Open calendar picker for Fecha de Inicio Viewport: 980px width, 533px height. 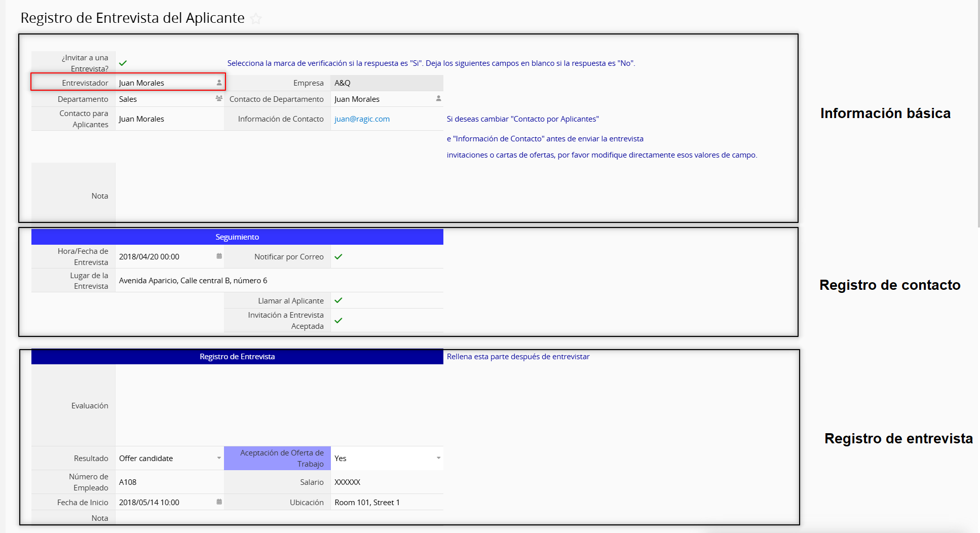point(219,502)
